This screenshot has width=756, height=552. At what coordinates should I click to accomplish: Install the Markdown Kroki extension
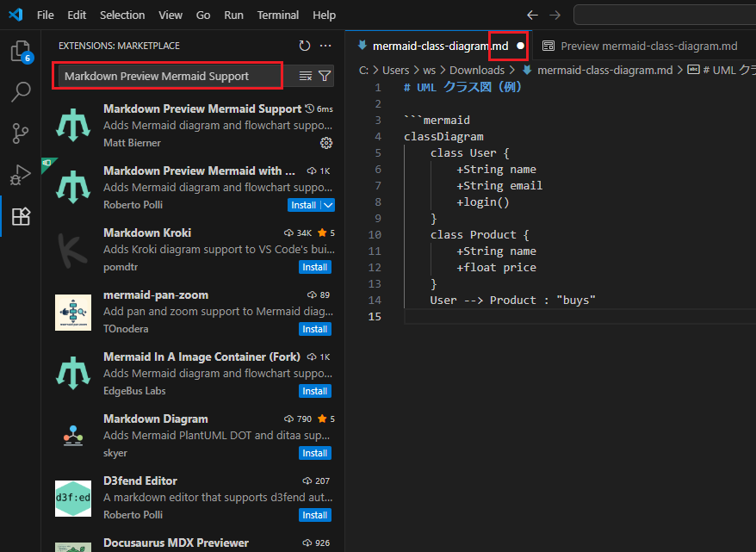click(315, 267)
